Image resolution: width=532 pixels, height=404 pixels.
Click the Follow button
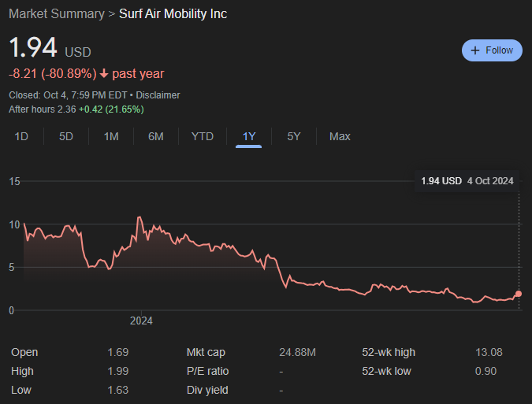coord(492,50)
